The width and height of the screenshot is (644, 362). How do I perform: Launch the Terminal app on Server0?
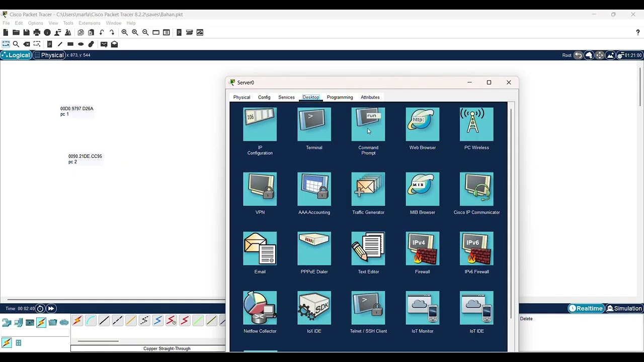click(314, 124)
